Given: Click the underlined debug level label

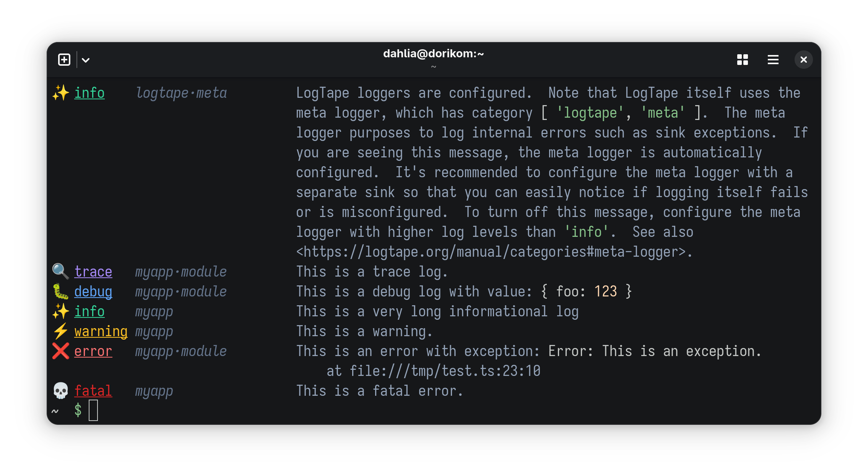Looking at the screenshot, I should coord(93,292).
